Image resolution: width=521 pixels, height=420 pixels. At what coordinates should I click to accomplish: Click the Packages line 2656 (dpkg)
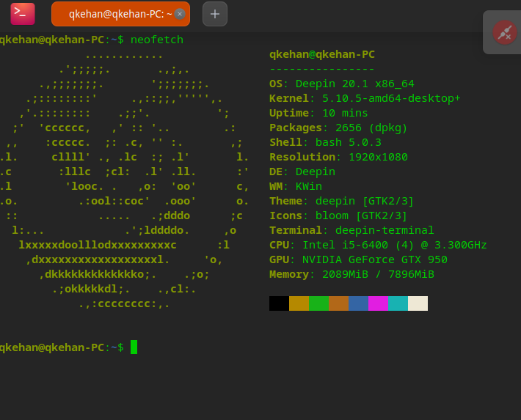(338, 128)
